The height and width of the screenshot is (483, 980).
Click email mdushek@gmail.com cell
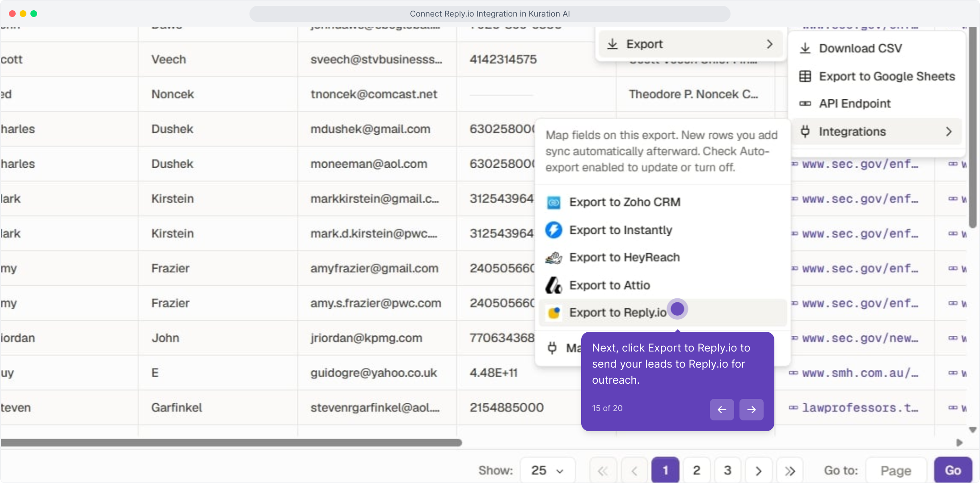[x=377, y=129]
